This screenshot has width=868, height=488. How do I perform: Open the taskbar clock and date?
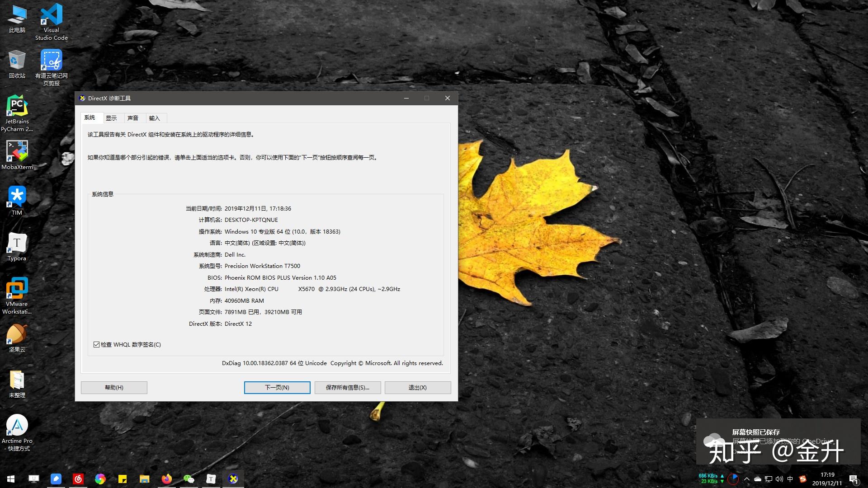pyautogui.click(x=827, y=479)
